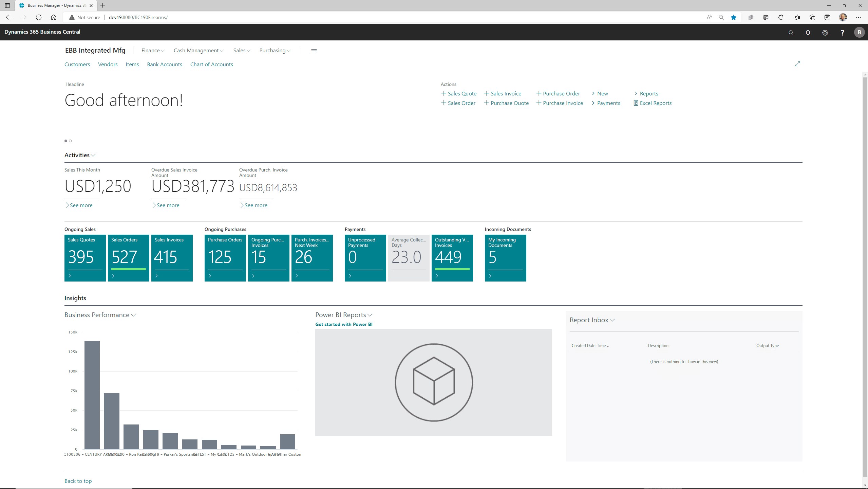Refresh the browser page
The height and width of the screenshot is (489, 868).
pos(39,17)
